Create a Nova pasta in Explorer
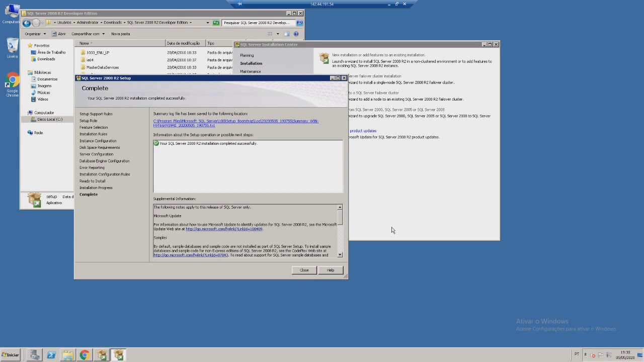644x362 pixels. click(120, 34)
